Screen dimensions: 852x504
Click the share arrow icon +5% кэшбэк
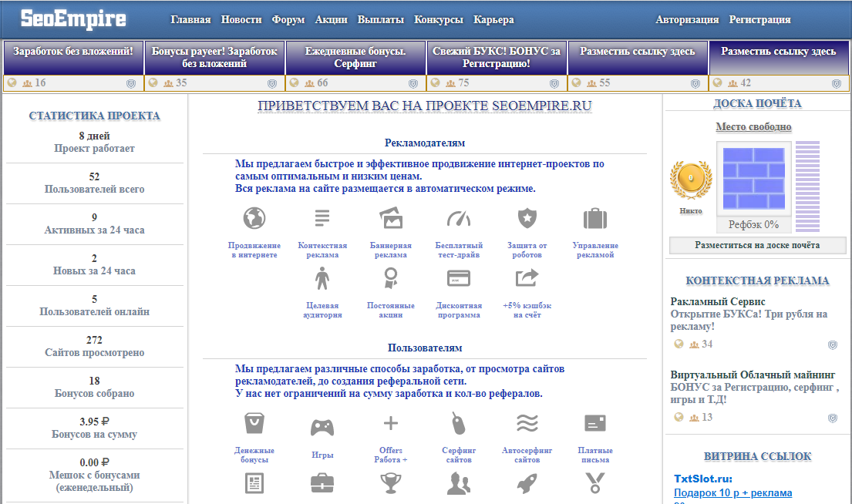coord(527,277)
